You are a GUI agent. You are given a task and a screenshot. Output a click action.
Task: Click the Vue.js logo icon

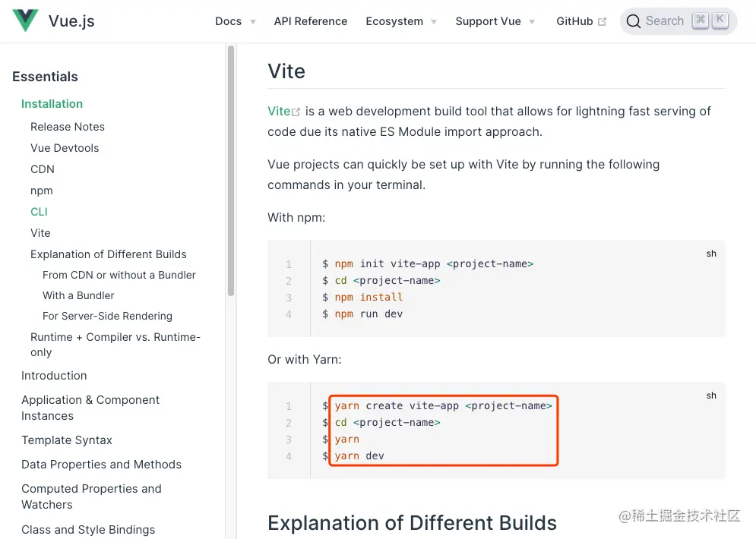coord(25,21)
